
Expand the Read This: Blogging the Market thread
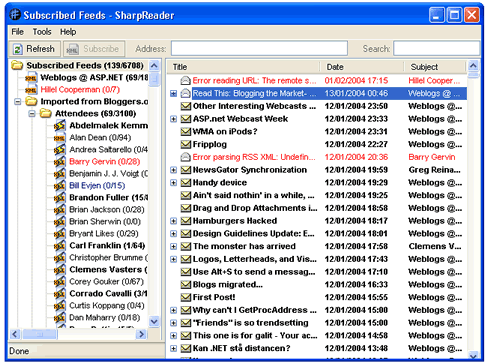click(x=173, y=94)
